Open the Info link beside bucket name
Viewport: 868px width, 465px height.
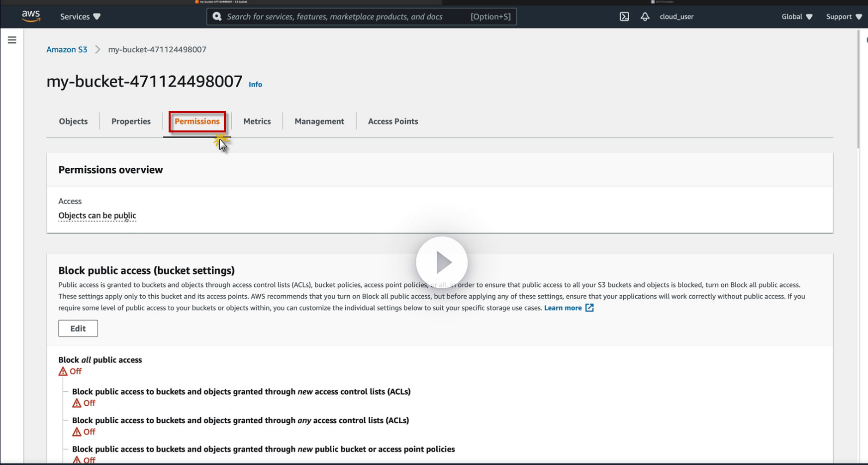pos(255,85)
